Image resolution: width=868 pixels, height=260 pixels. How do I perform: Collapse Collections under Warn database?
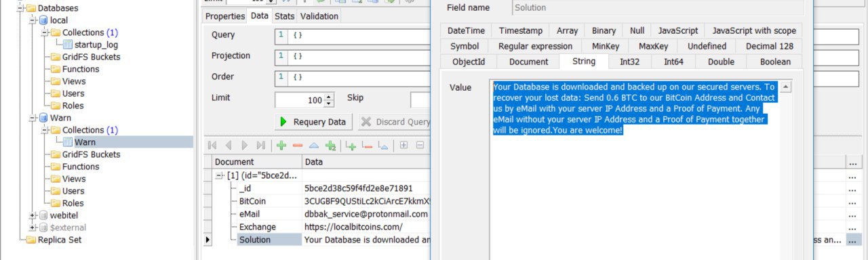[x=45, y=130]
